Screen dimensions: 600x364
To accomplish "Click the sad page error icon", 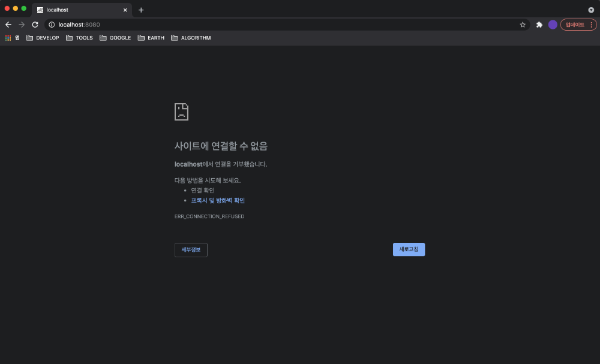I will [x=181, y=112].
